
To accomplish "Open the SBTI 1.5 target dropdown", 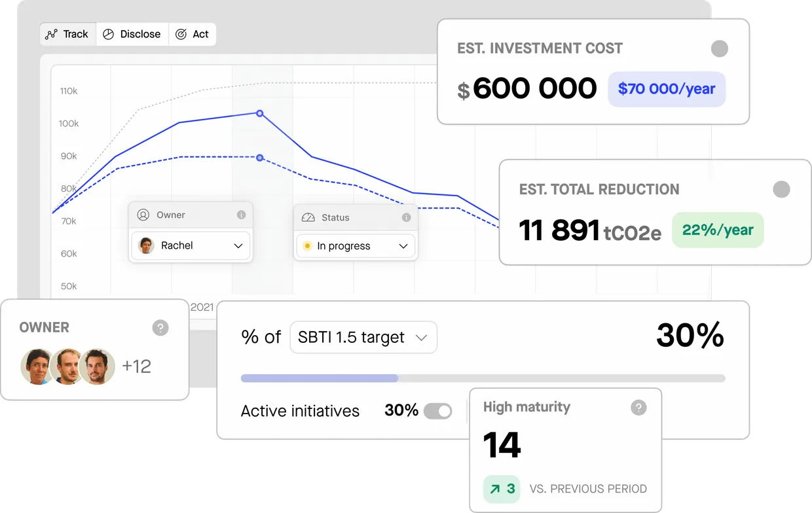I will coord(363,337).
